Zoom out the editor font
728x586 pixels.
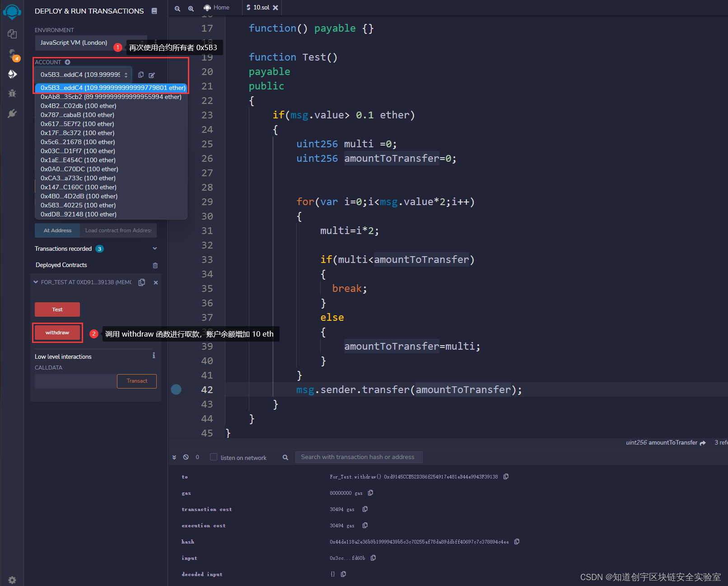click(177, 8)
